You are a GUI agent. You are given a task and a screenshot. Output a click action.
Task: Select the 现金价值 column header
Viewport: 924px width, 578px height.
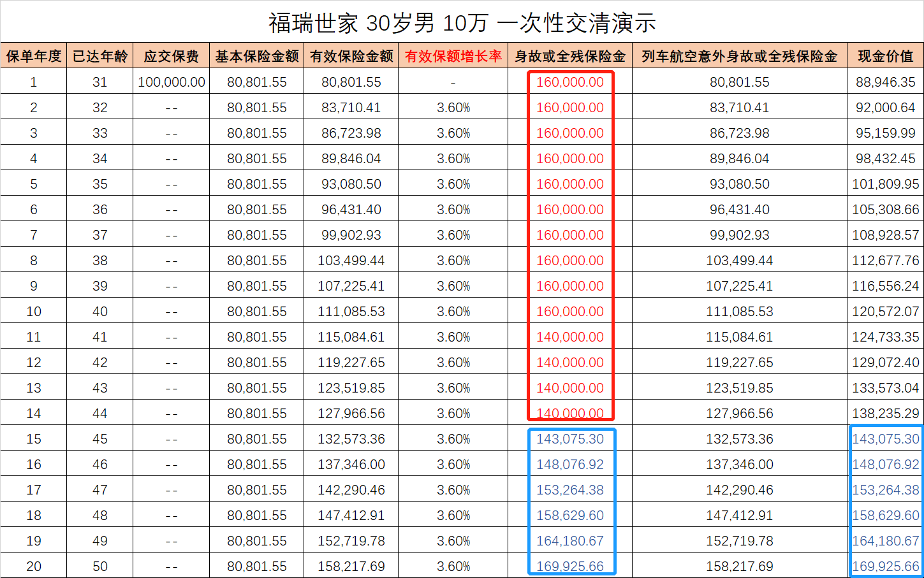[x=886, y=56]
